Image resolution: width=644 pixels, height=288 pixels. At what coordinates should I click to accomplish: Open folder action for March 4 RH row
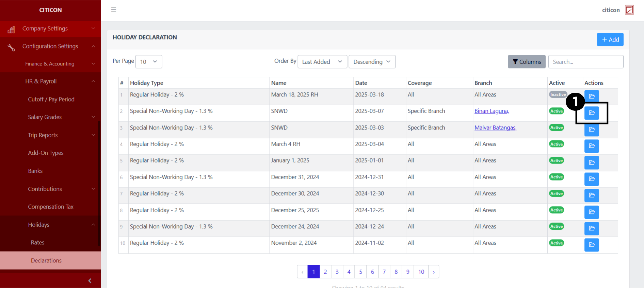pos(592,146)
